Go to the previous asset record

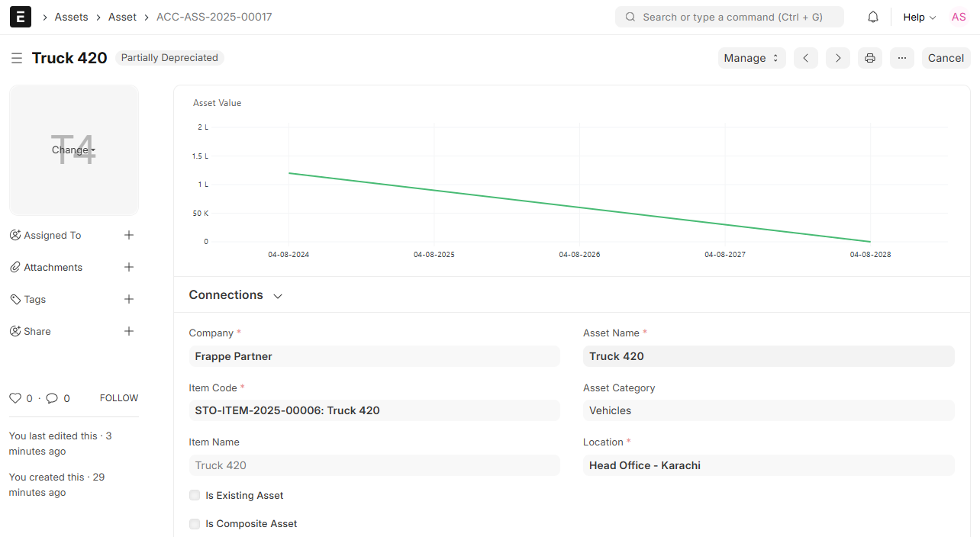806,58
